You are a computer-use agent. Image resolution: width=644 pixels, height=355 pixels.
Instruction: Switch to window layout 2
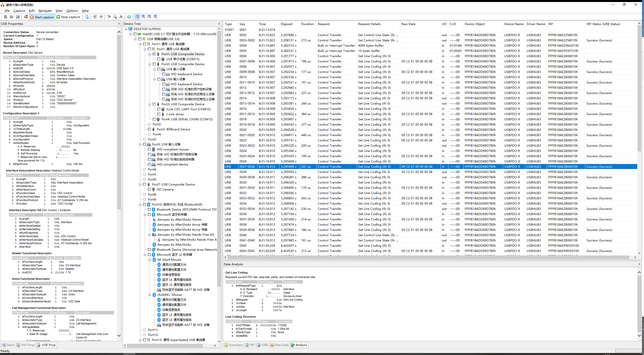(x=143, y=17)
